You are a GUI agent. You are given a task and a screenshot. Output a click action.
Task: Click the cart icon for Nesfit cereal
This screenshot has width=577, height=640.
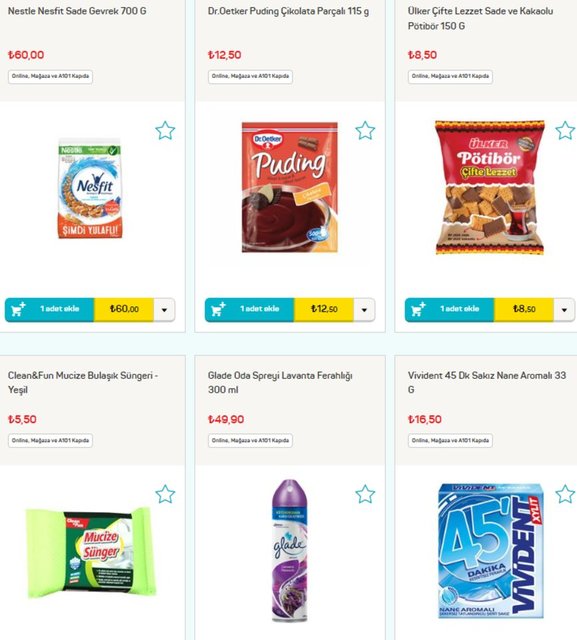tap(18, 309)
